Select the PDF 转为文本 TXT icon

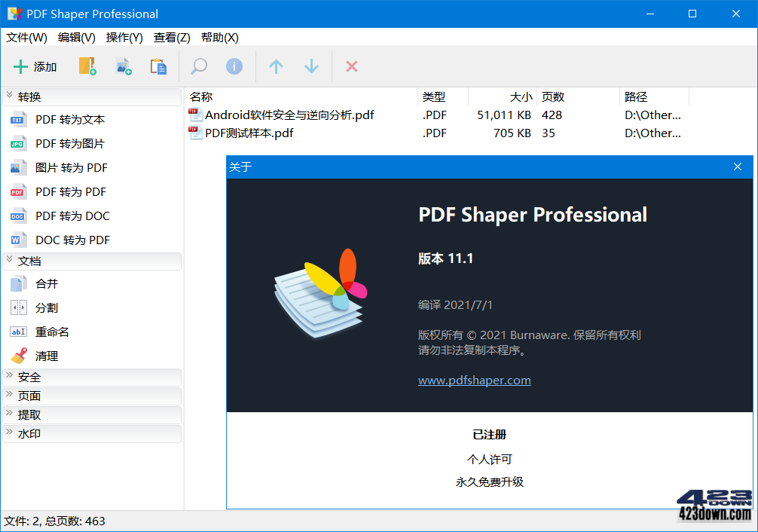(18, 120)
